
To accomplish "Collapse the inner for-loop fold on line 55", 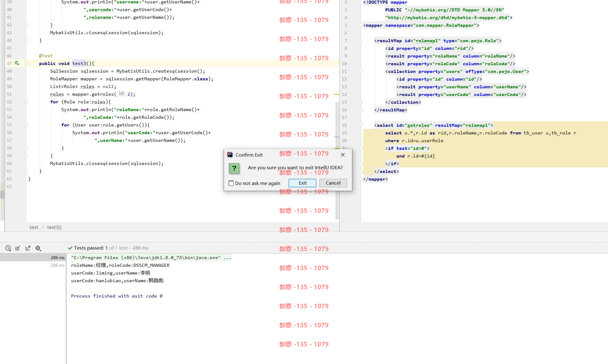I will pos(26,125).
